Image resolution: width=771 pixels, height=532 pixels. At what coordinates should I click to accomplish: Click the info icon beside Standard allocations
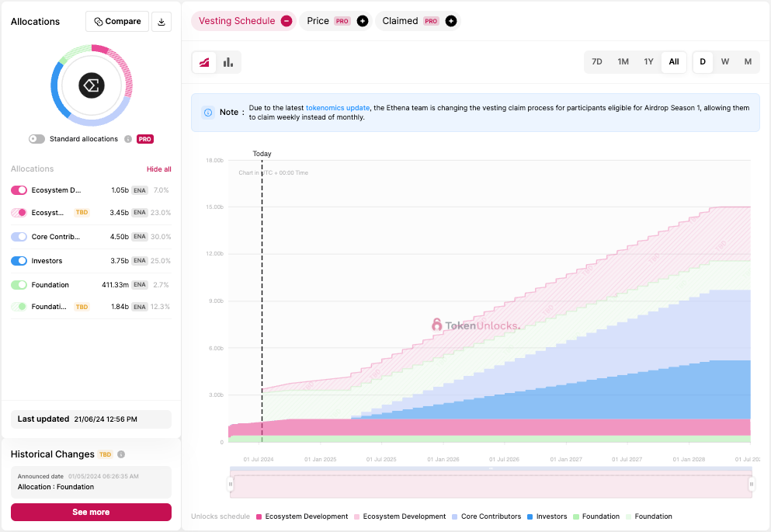[128, 139]
